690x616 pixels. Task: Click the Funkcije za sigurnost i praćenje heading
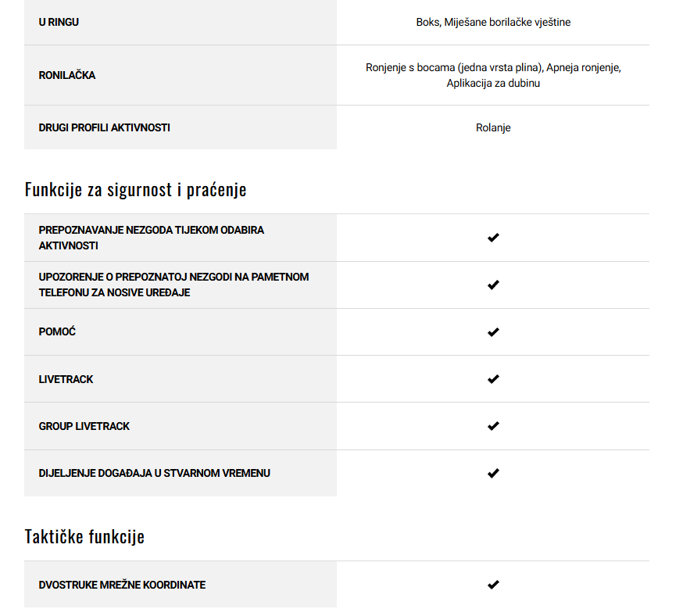tap(135, 190)
